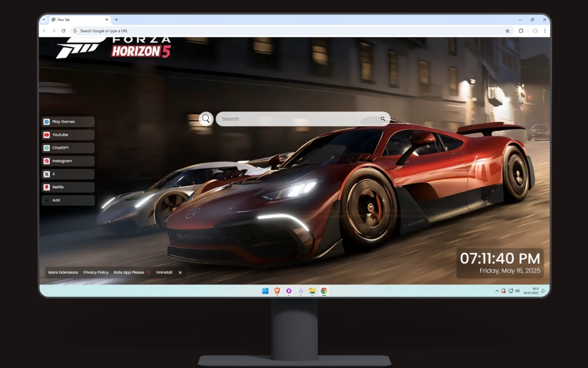This screenshot has width=588, height=368.
Task: Close the New Tab tab
Action: 107,20
